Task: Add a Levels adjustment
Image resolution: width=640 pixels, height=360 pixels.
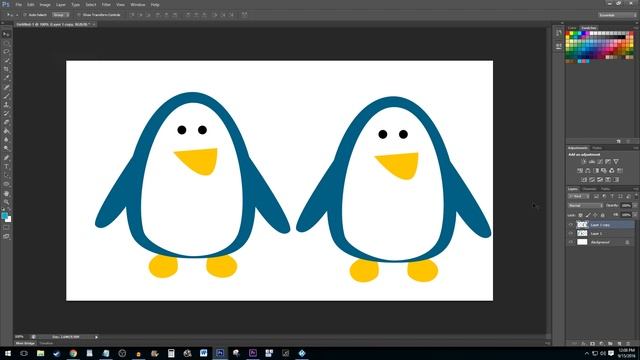Action: pos(592,162)
